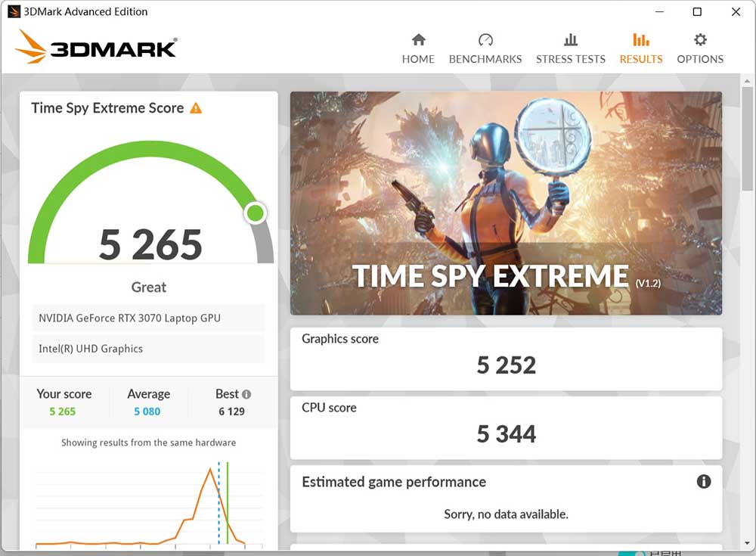Screen dimensions: 756x556
Task: Click the scrollbar up arrow
Action: coord(747,81)
